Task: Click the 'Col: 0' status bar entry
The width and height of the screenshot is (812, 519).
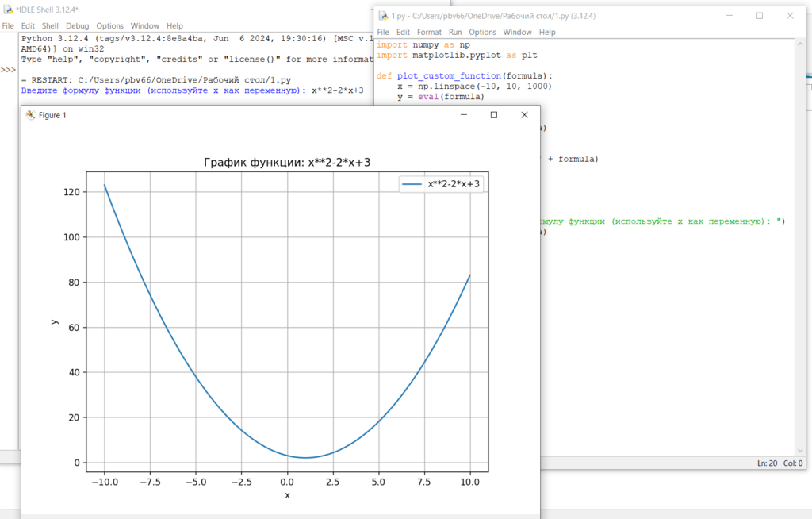Action: (x=793, y=463)
